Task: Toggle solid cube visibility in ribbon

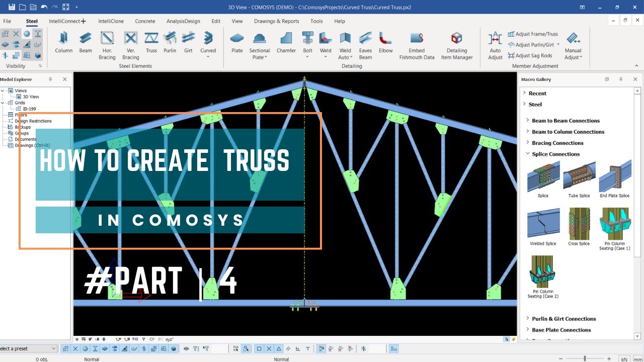Action: 38,55
